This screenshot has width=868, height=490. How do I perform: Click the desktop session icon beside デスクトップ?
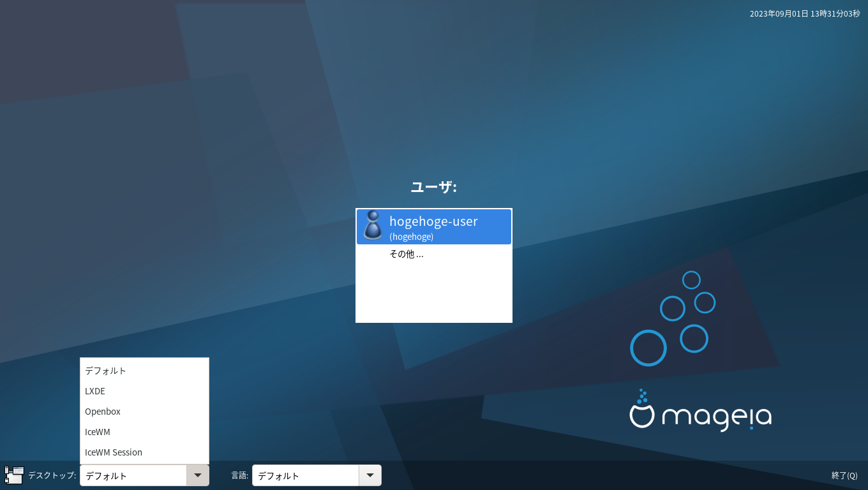[14, 475]
